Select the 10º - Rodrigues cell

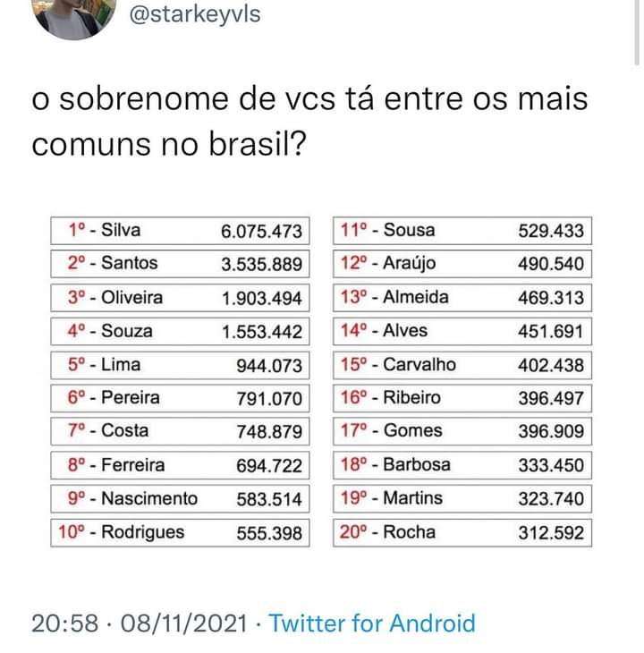coord(122,532)
